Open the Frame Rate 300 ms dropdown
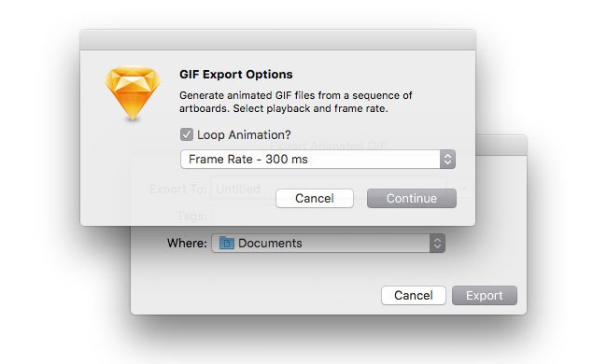 318,159
